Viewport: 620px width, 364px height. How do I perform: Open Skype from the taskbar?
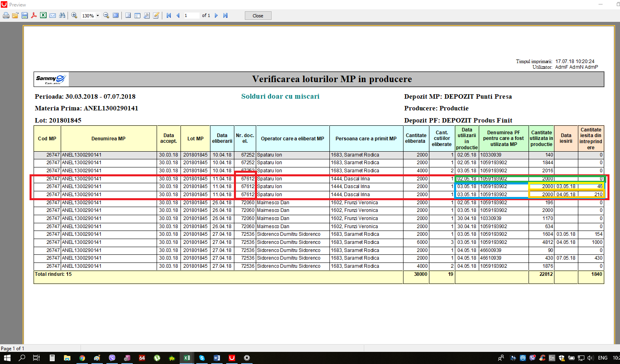[x=202, y=358]
